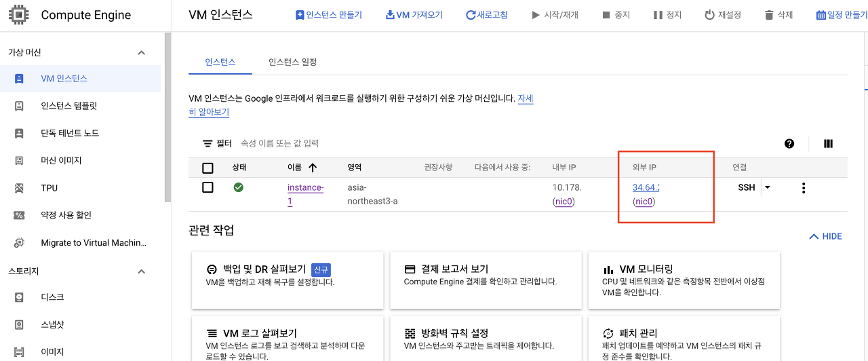Click the VM 인스턴스 sidebar icon

click(19, 79)
